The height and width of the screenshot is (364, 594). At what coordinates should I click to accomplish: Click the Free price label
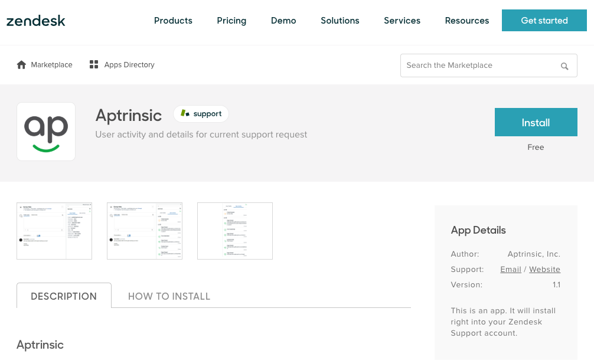(x=536, y=147)
